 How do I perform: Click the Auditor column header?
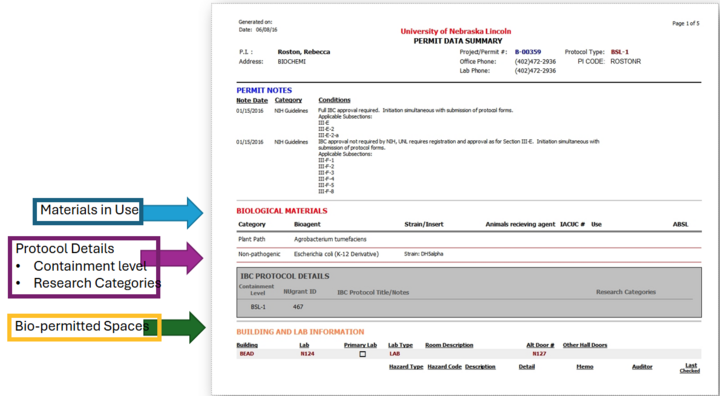(642, 367)
